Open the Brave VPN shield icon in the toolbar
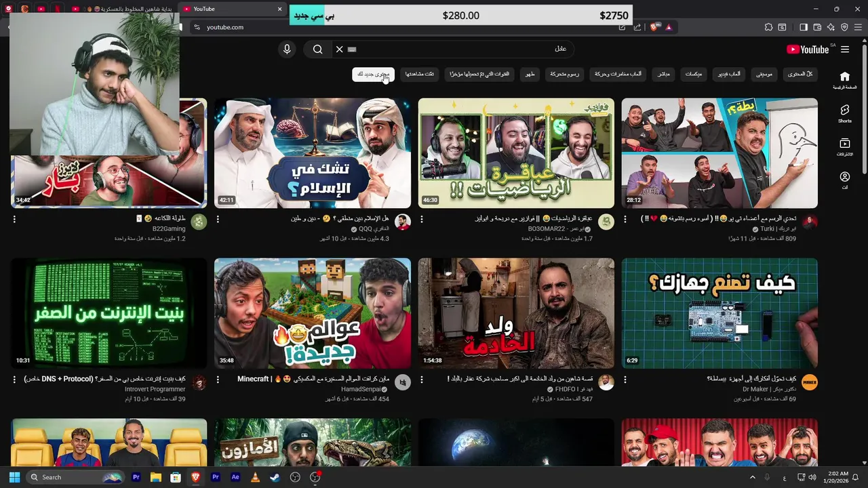Image resolution: width=868 pixels, height=488 pixels. click(844, 27)
